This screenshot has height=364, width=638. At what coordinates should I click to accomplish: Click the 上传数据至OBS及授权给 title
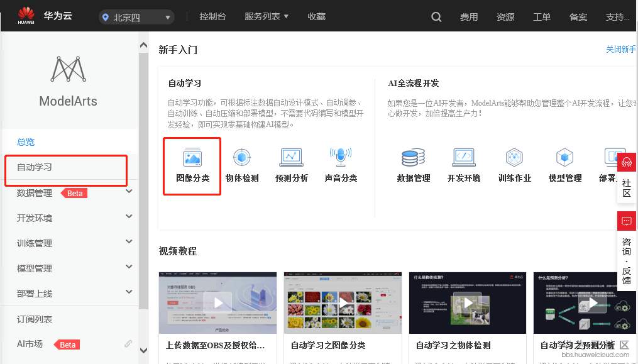(215, 345)
